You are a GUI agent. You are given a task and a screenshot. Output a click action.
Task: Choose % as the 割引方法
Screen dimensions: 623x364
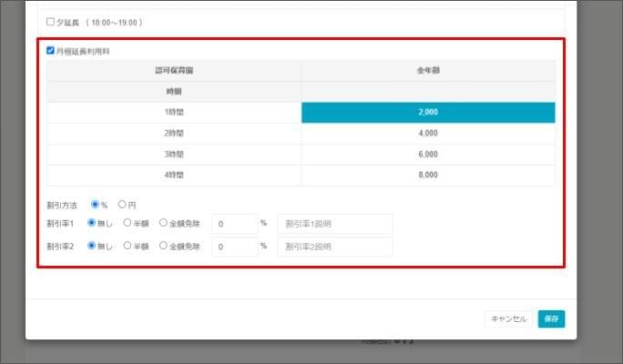(x=95, y=205)
